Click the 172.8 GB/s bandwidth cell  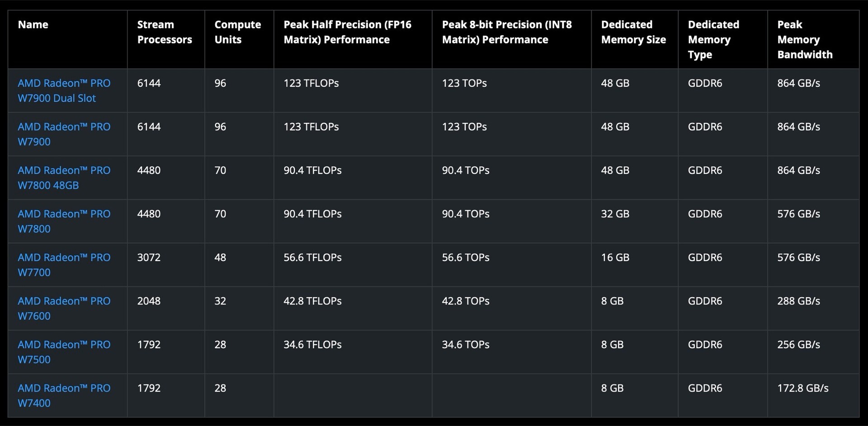[802, 388]
